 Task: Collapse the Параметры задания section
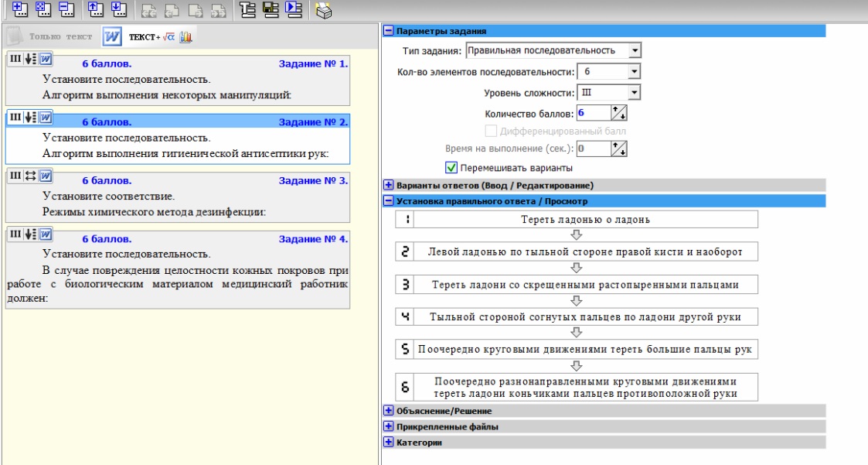(x=389, y=31)
